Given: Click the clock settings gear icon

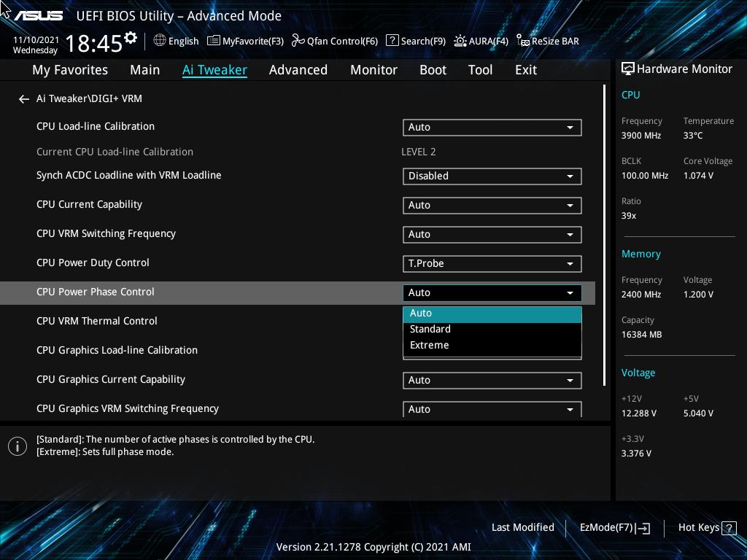Looking at the screenshot, I should click(x=131, y=38).
